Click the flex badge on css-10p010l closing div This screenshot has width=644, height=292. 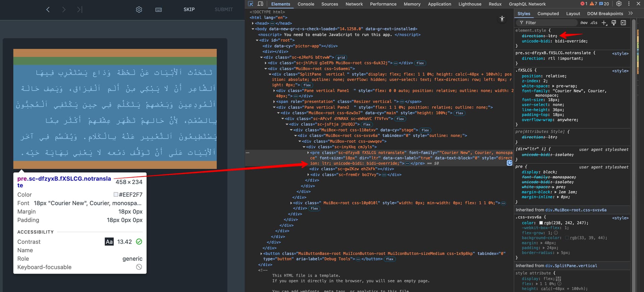314,208
